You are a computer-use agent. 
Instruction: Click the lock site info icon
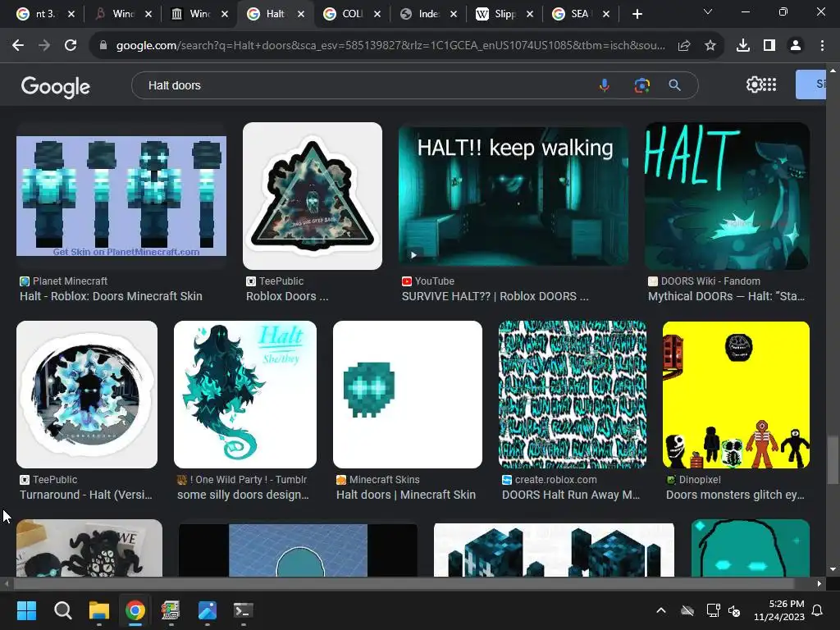click(x=103, y=46)
